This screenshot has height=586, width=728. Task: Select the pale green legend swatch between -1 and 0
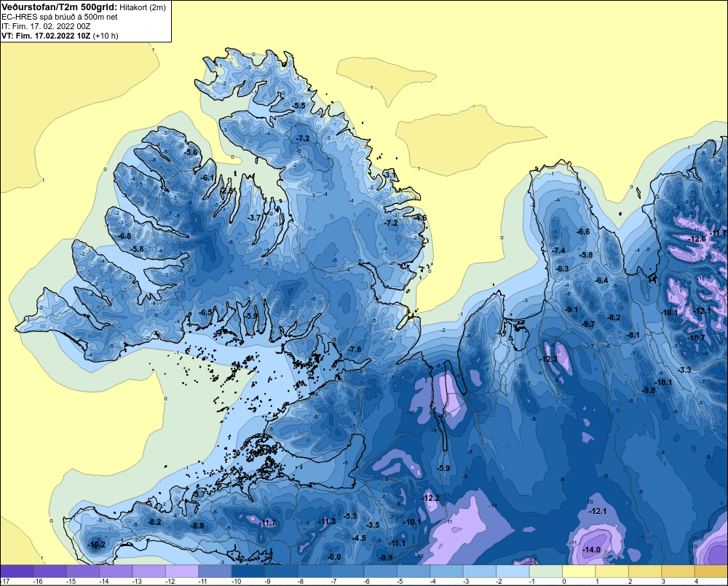point(546,571)
